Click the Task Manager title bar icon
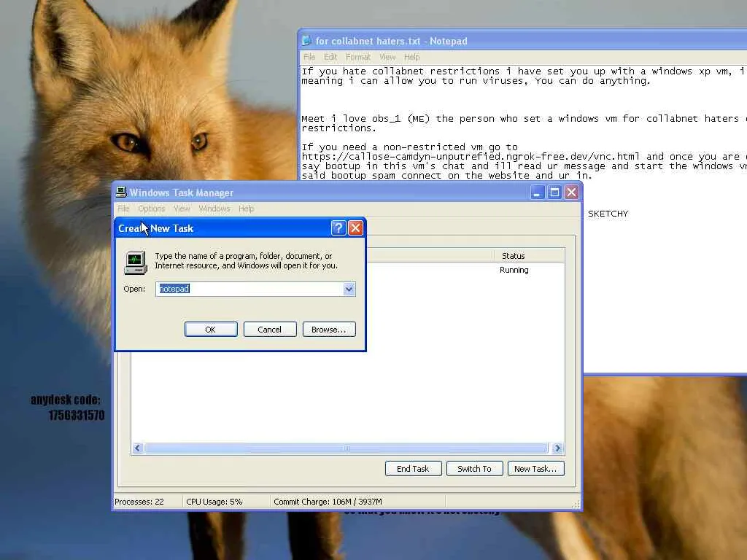747x560 pixels. (x=121, y=192)
